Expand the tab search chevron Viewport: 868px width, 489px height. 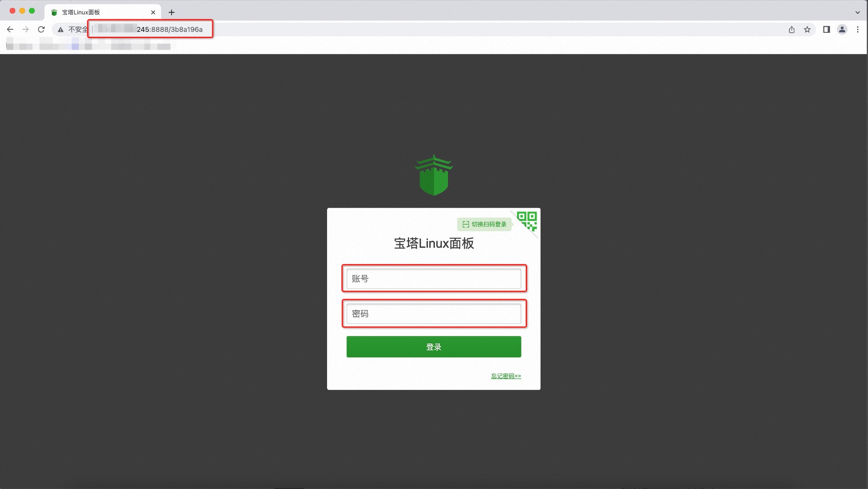[x=858, y=12]
